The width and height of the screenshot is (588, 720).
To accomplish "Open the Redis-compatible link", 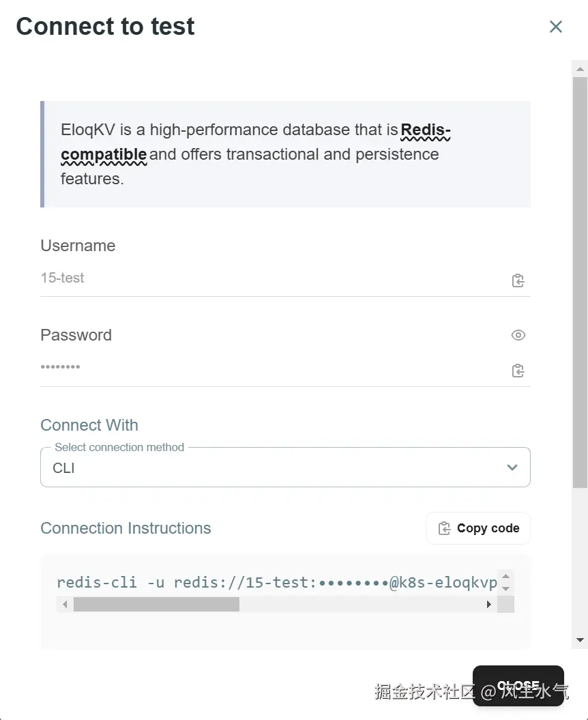I will [x=426, y=130].
